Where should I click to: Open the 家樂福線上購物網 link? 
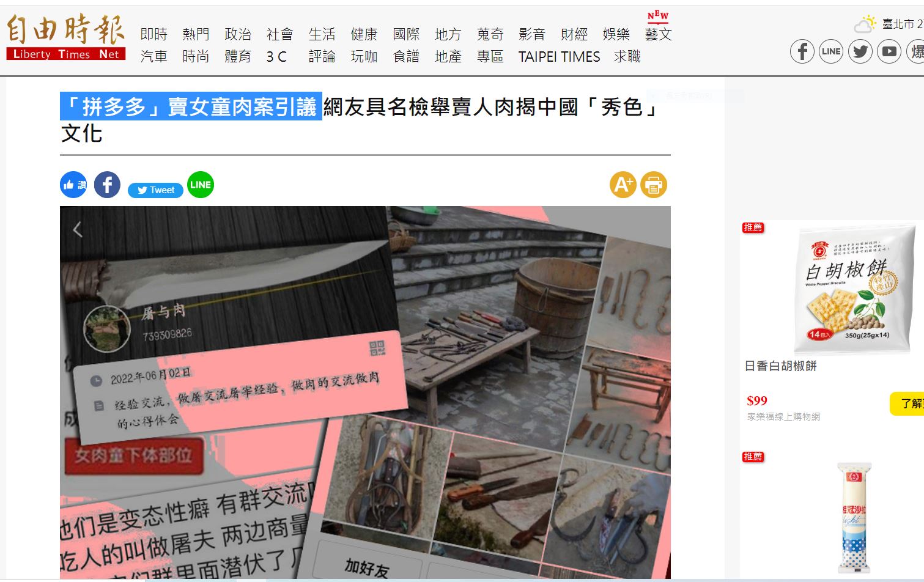pos(783,417)
